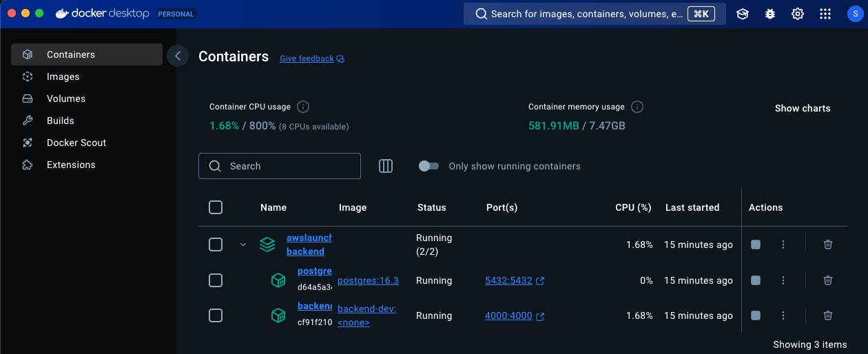Tick the select-all checkbox in table header
The width and height of the screenshot is (868, 354).
(216, 207)
